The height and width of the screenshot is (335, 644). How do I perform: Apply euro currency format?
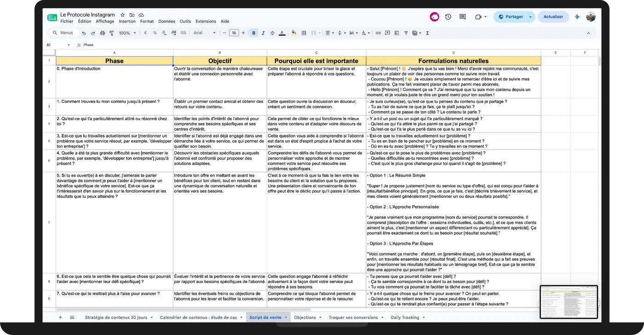(x=145, y=33)
